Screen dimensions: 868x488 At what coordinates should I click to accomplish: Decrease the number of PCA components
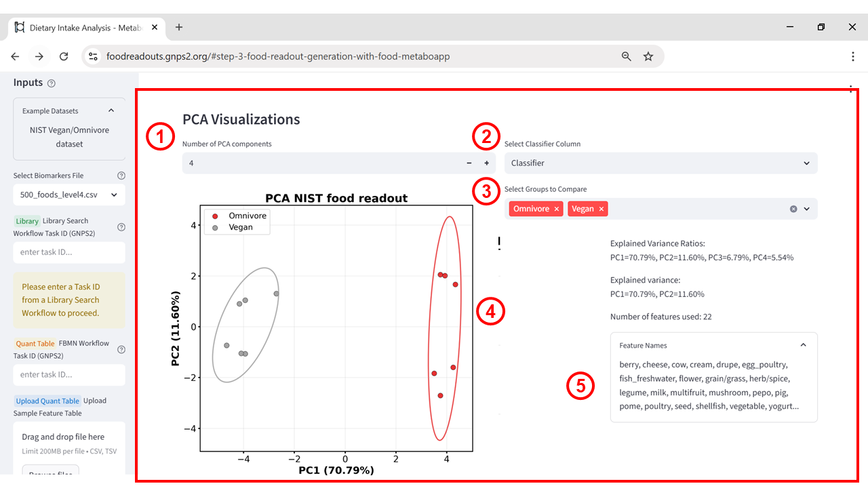469,163
